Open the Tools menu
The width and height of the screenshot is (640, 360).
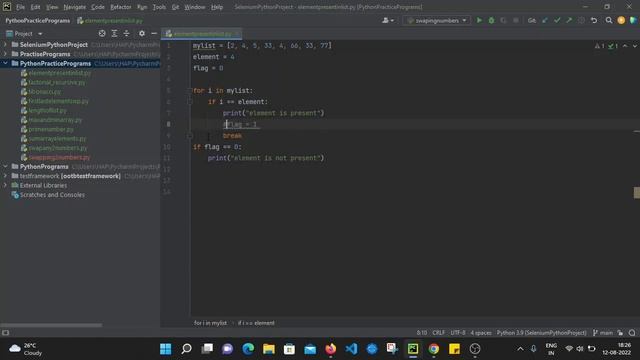[159, 7]
